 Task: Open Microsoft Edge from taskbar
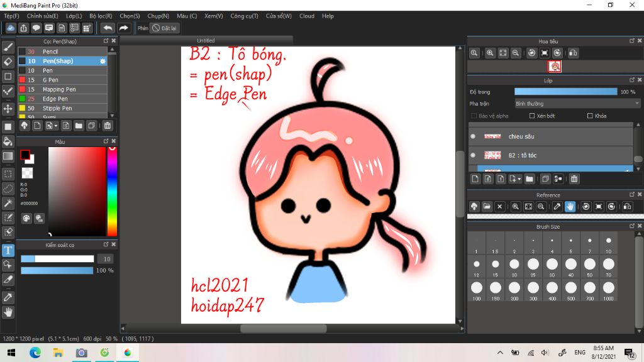click(35, 353)
